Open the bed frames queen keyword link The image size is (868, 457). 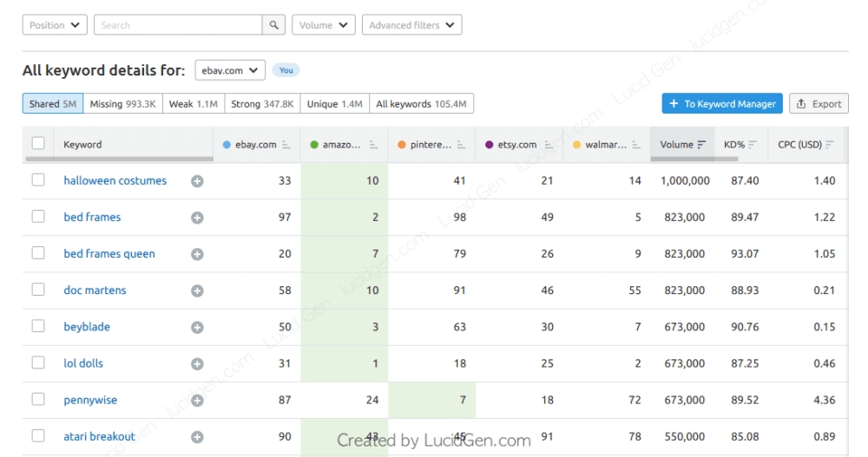(109, 253)
